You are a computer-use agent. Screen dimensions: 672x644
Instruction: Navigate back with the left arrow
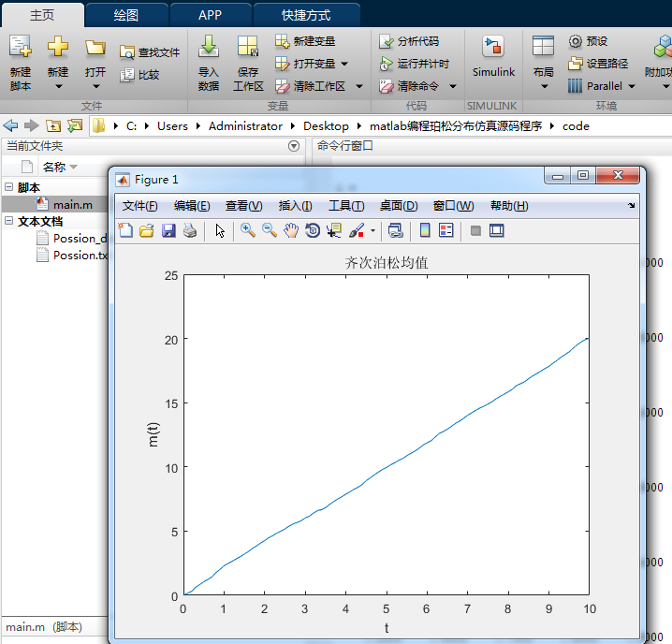pyautogui.click(x=10, y=125)
